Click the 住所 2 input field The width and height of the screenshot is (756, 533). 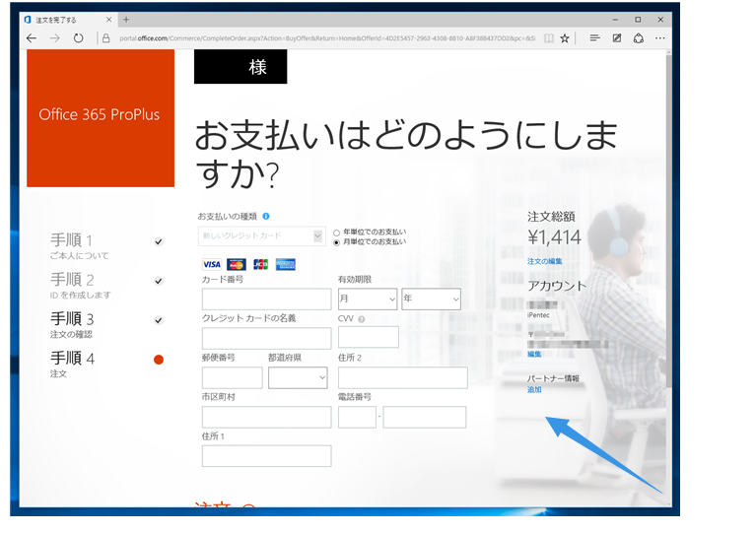(402, 377)
